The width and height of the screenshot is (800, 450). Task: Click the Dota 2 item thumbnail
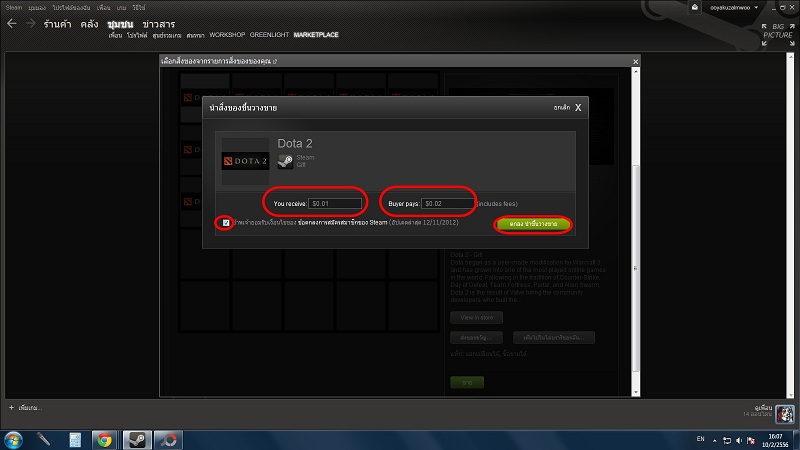[245, 161]
